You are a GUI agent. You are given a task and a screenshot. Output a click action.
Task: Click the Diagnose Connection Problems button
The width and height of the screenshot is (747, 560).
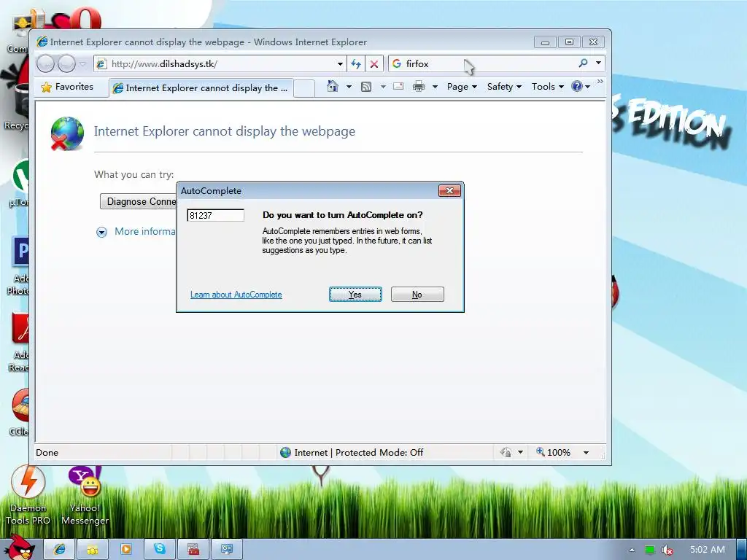[x=139, y=201]
